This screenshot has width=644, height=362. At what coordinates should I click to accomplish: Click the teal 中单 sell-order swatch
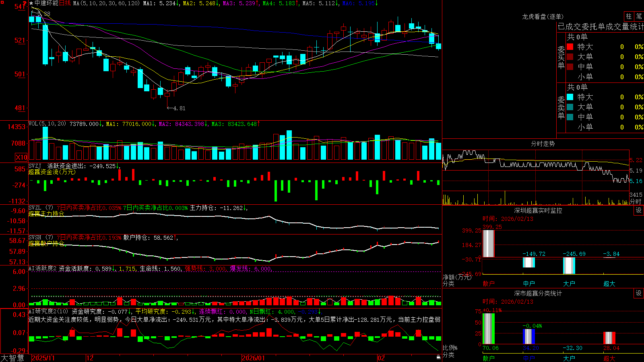tap(570, 117)
